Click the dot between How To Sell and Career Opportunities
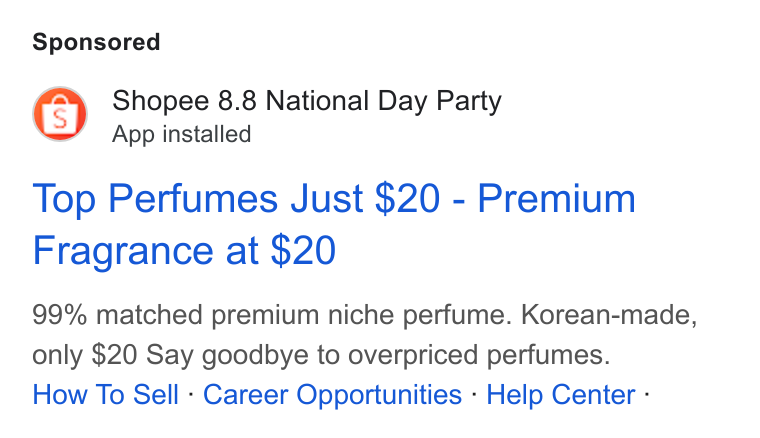Screen dimensions: 760x438 pos(191,394)
